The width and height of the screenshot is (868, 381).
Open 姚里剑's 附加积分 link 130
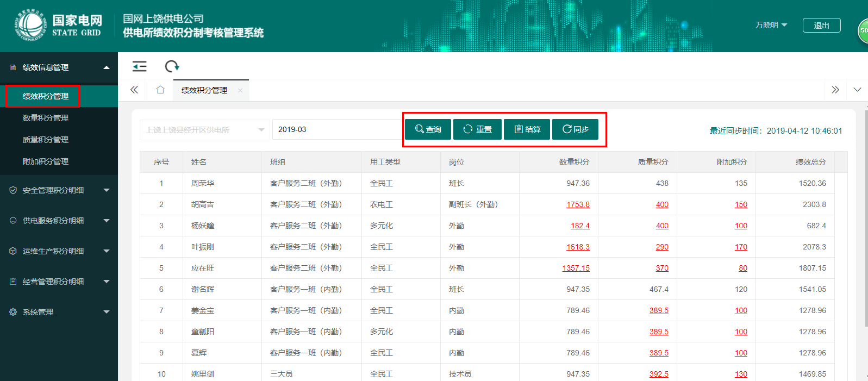(x=741, y=374)
